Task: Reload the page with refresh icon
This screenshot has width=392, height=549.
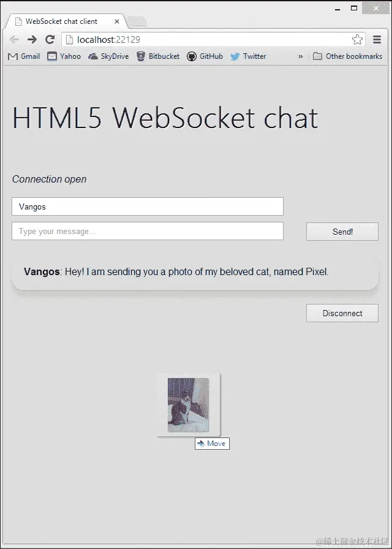Action: click(x=50, y=40)
